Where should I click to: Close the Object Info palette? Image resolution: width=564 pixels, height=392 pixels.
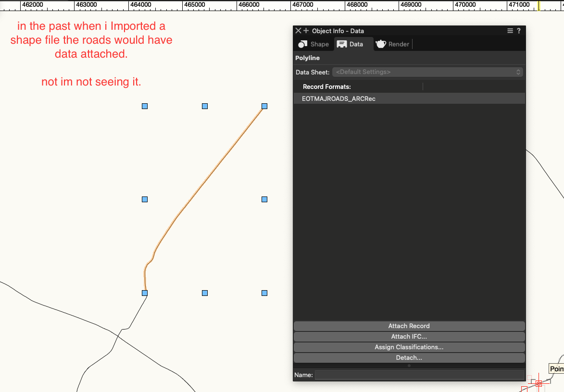tap(298, 31)
